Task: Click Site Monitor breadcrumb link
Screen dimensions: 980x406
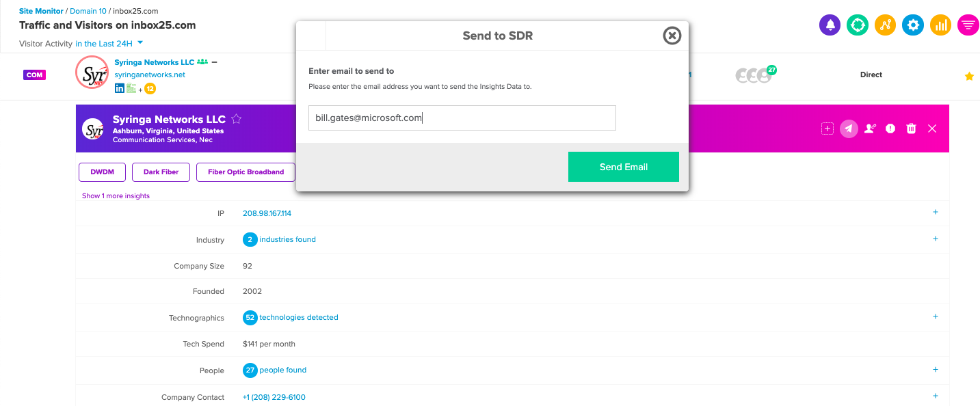Action: click(41, 12)
